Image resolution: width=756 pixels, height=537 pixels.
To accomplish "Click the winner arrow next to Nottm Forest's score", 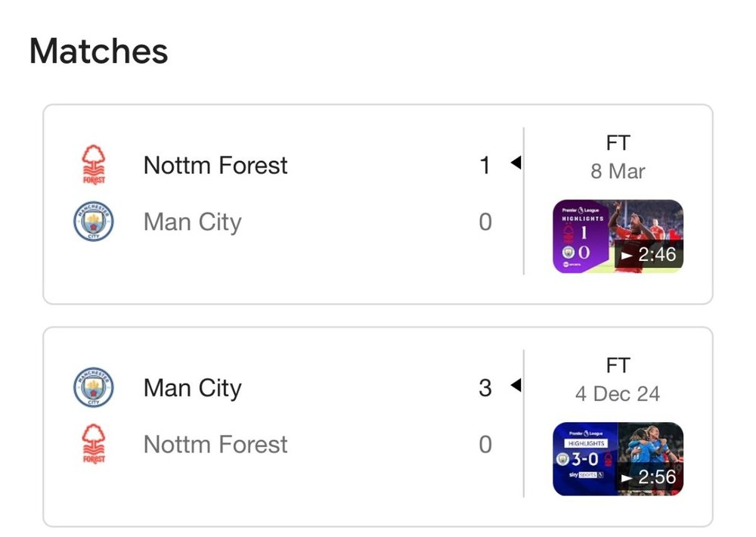I will (x=516, y=163).
